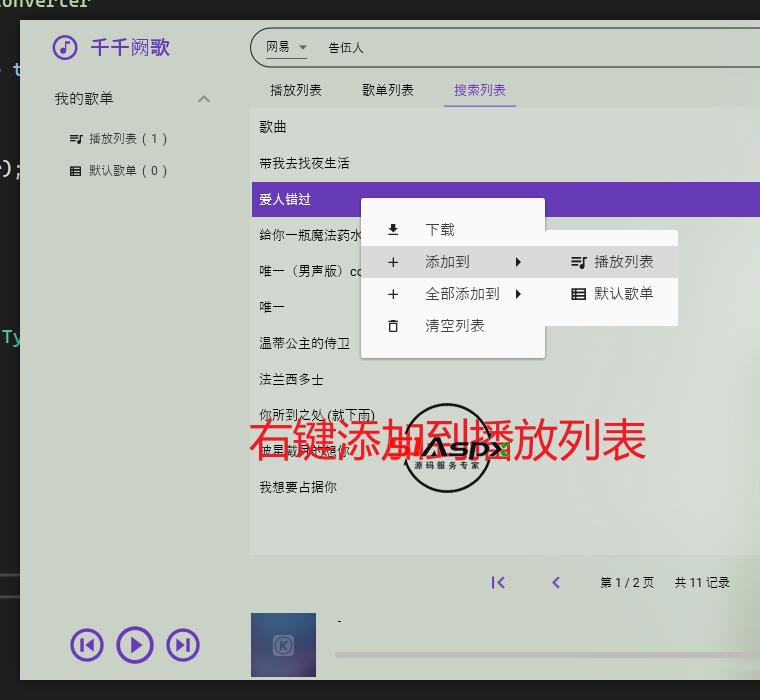Select 播放列表 in the submenu
This screenshot has width=760, height=700.
(x=612, y=262)
